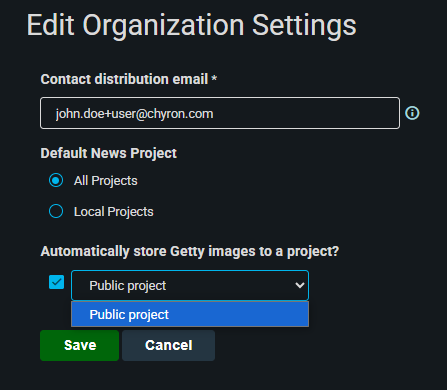447x390 pixels.
Task: Click the Local Projects label text
Action: (114, 212)
